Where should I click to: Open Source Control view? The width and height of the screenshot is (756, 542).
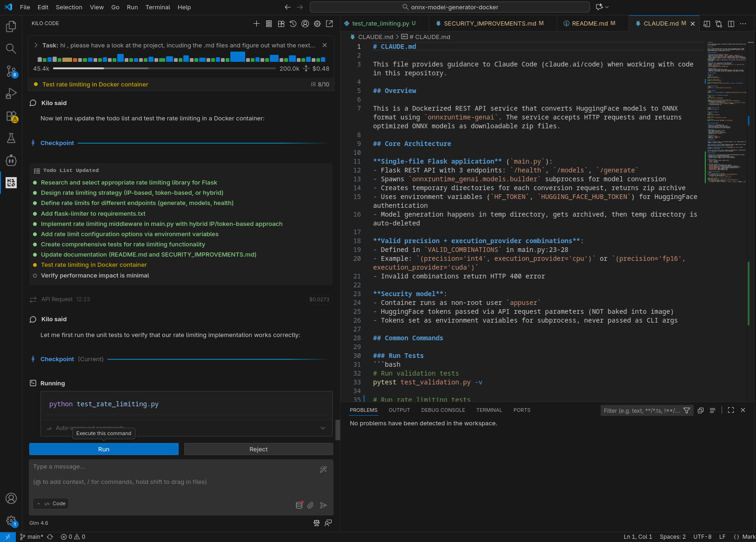click(11, 71)
